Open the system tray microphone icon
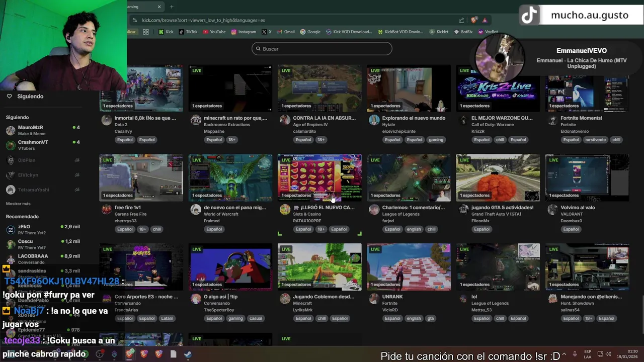 click(575, 354)
